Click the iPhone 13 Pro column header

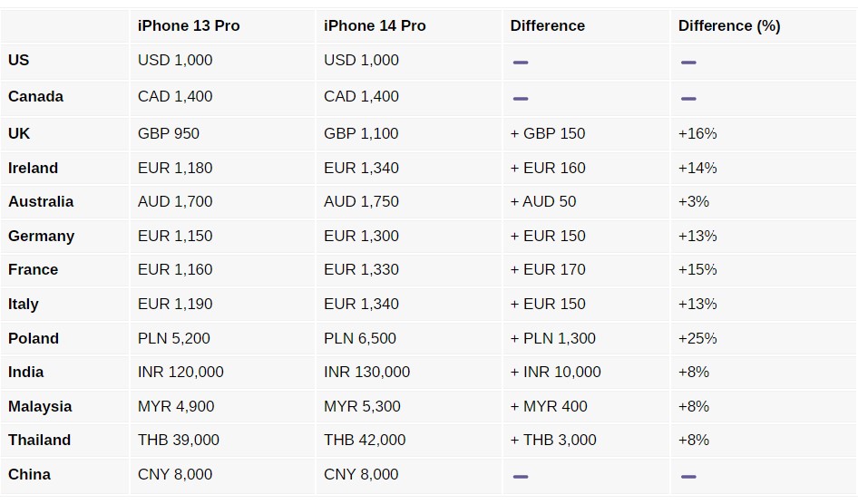click(x=189, y=25)
